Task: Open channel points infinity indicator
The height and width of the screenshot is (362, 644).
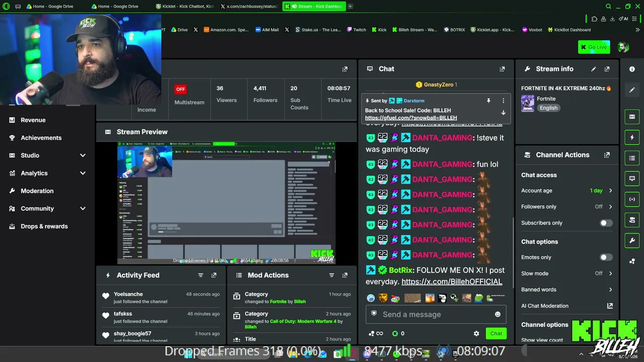Action: click(x=376, y=333)
